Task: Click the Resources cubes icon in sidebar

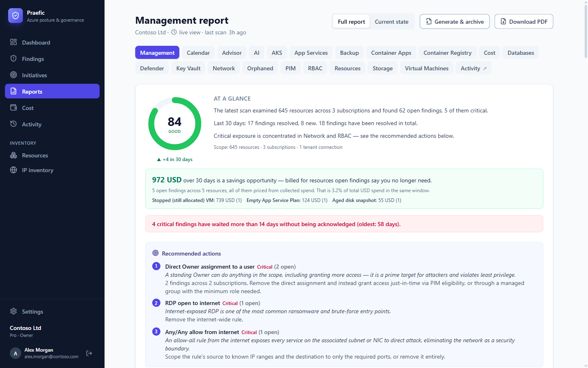Action: coord(13,155)
